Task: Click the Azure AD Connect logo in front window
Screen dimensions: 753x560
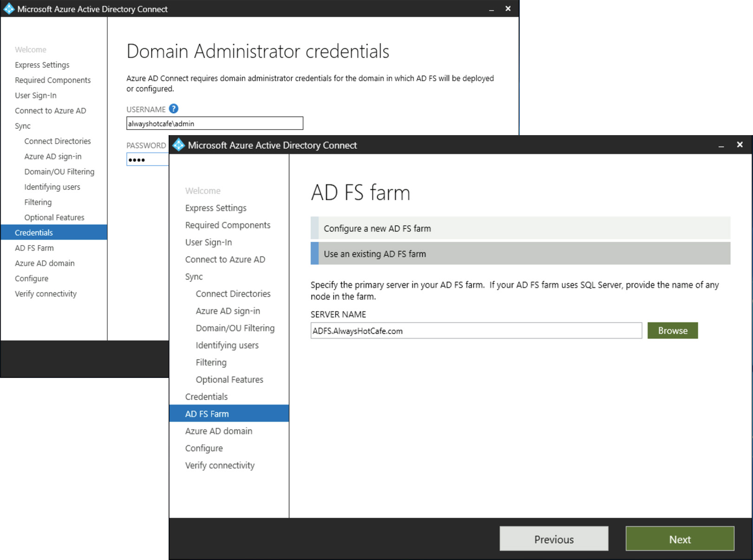Action: coord(178,145)
